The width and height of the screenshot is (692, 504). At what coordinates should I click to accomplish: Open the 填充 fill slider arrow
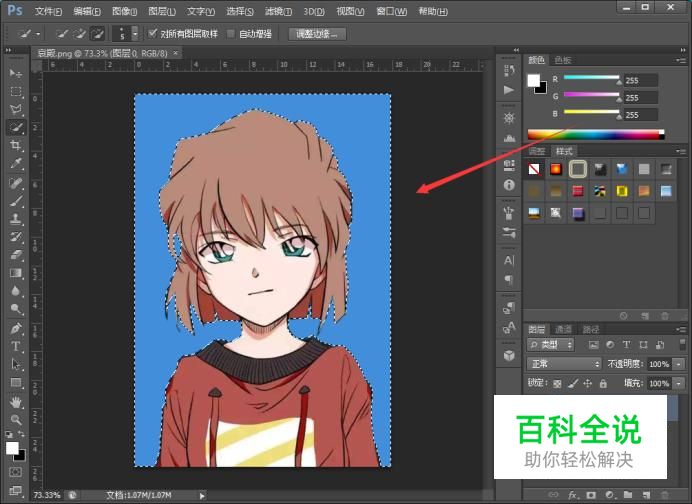tap(678, 384)
